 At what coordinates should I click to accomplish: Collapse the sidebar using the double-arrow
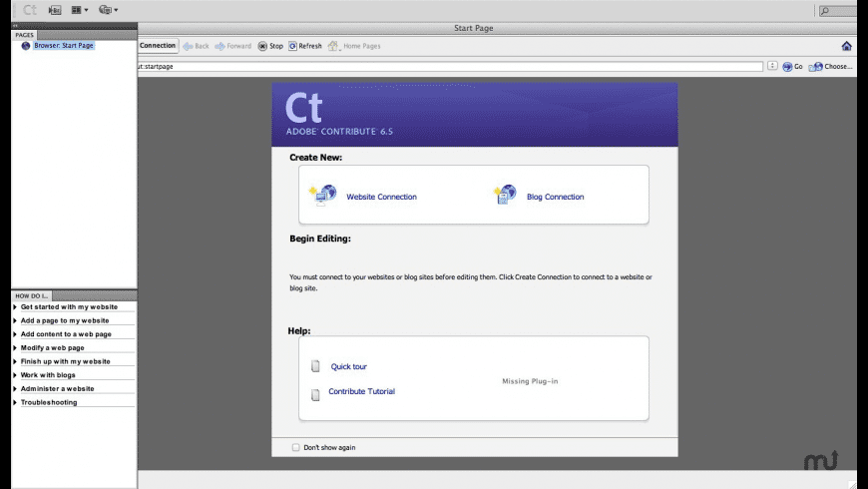pyautogui.click(x=16, y=26)
